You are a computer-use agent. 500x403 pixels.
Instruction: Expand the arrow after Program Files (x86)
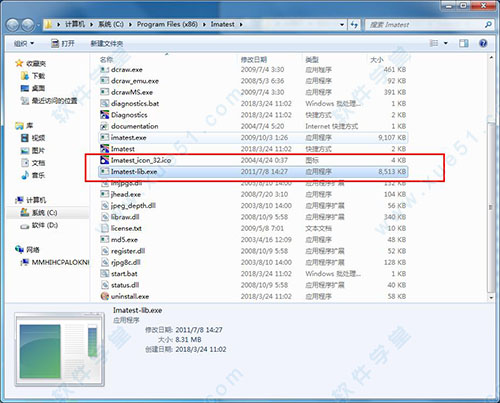204,24
